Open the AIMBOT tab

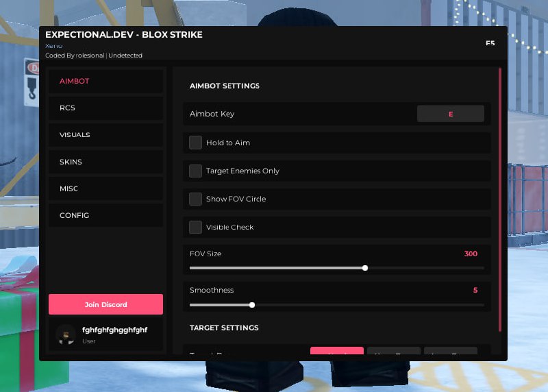(x=105, y=81)
